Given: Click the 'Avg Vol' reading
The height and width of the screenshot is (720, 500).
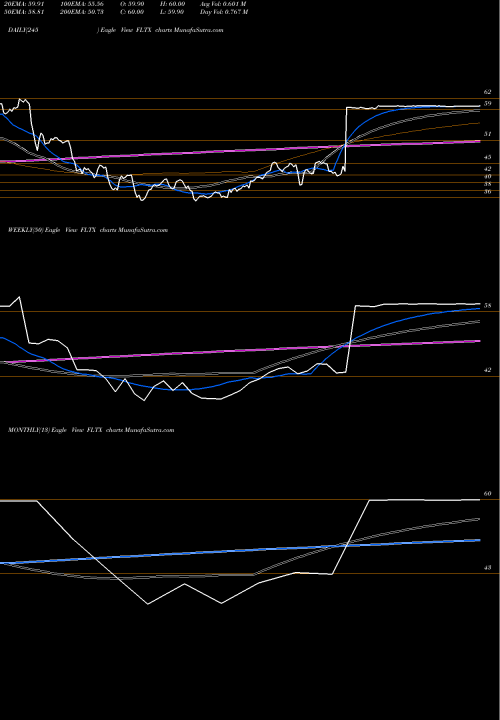Looking at the screenshot, I should coord(223,4).
